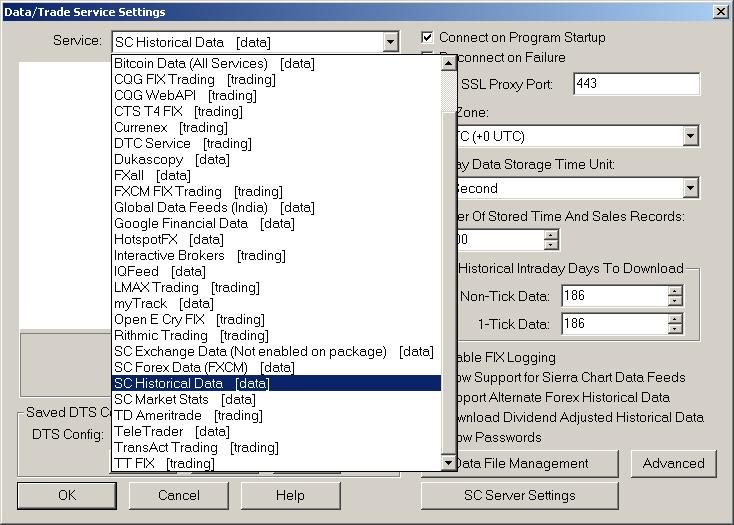Viewport: 734px width, 525px height.
Task: Click list scrollbar up arrow
Action: pos(448,63)
